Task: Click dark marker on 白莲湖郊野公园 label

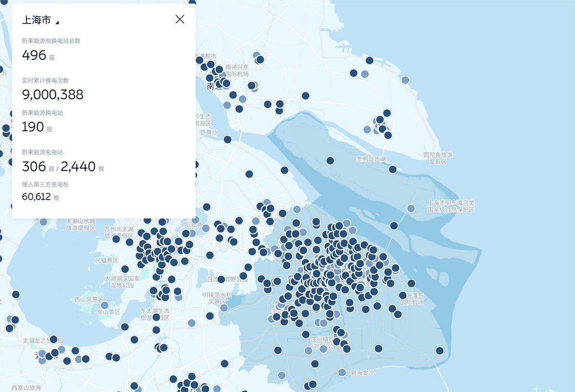Action: point(221,279)
